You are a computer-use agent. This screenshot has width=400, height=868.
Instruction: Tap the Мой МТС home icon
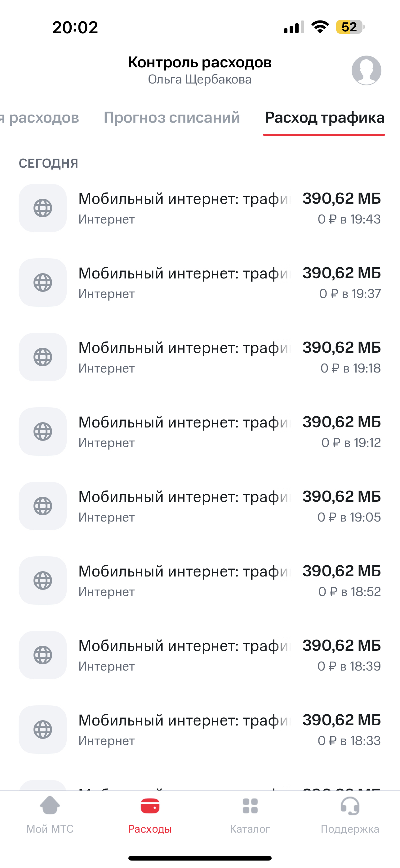click(x=50, y=805)
